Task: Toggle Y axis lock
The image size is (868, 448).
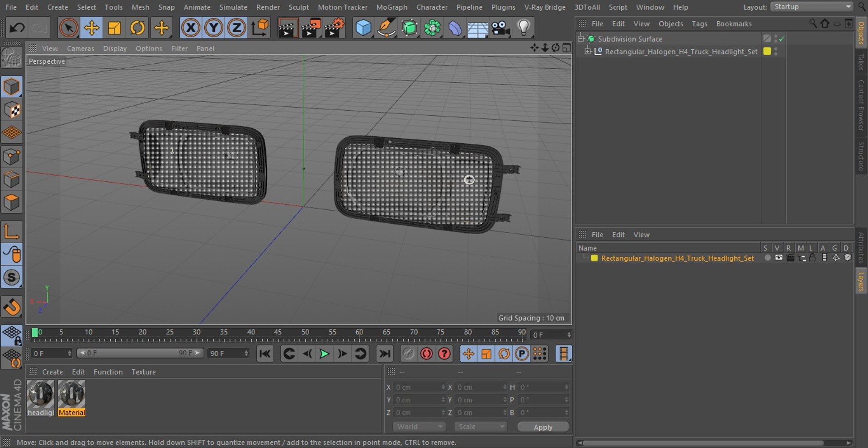Action: [213, 28]
